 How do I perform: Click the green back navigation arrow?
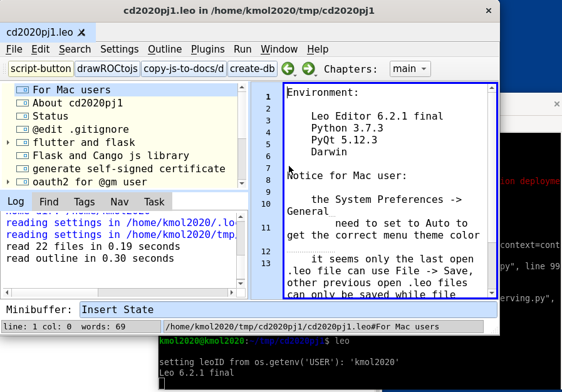point(288,69)
